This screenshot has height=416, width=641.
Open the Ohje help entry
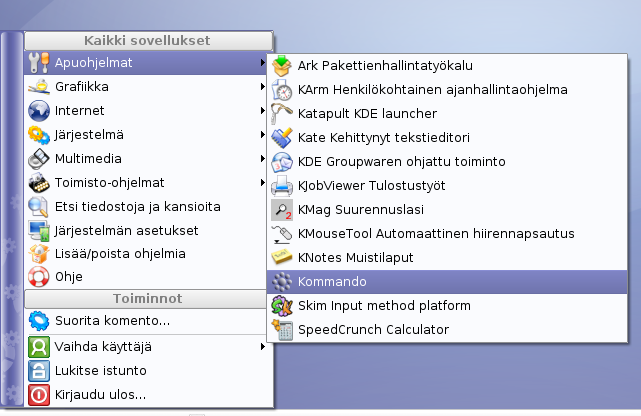146,277
